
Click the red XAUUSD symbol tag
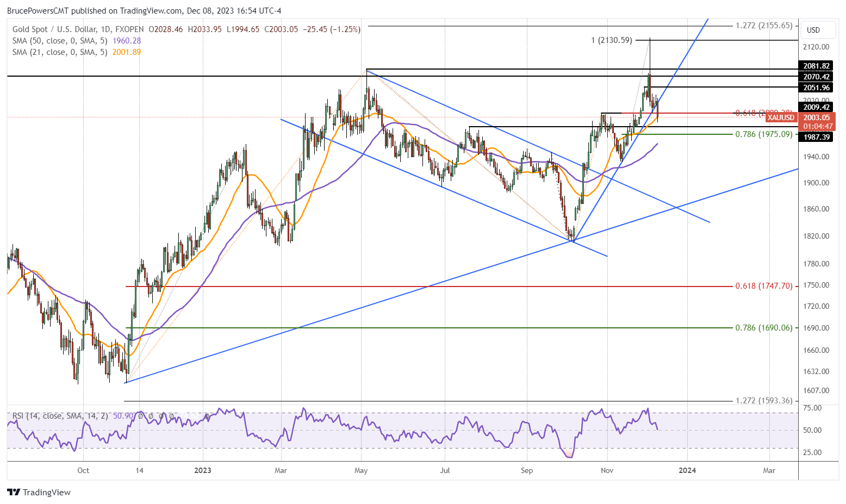pos(781,117)
